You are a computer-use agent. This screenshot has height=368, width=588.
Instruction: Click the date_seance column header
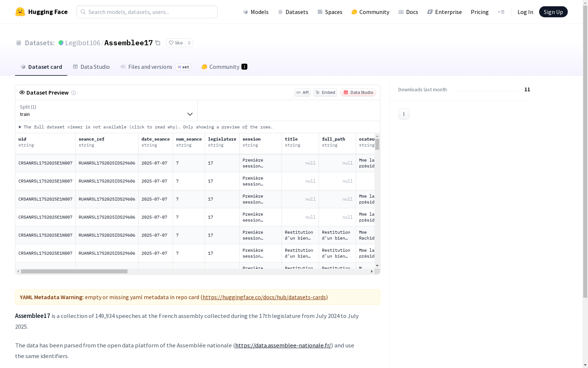coord(155,144)
